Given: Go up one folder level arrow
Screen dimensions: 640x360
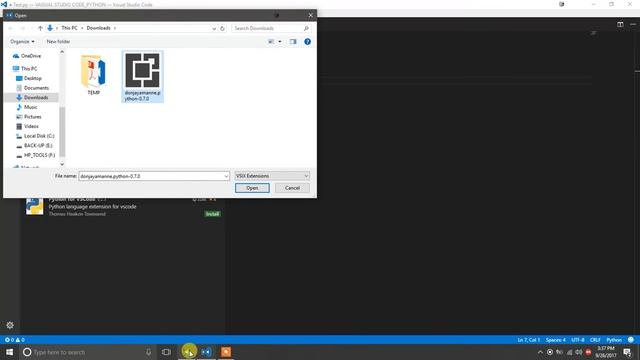Looking at the screenshot, I should (x=40, y=28).
